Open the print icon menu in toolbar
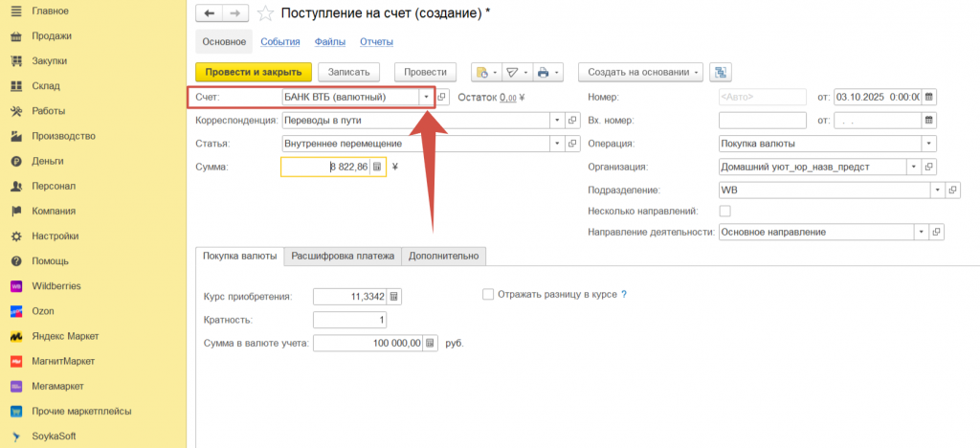Screen dimensions: 980x448 pos(547,72)
